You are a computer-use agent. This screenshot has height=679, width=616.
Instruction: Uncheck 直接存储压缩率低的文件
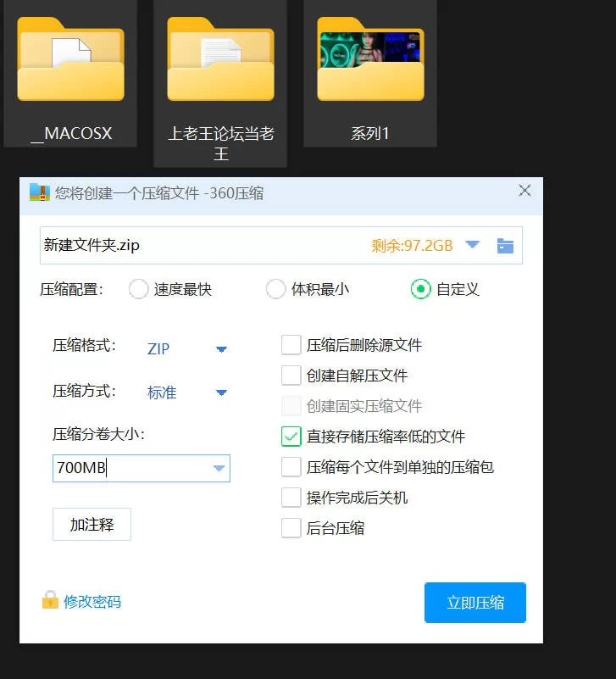click(x=291, y=437)
